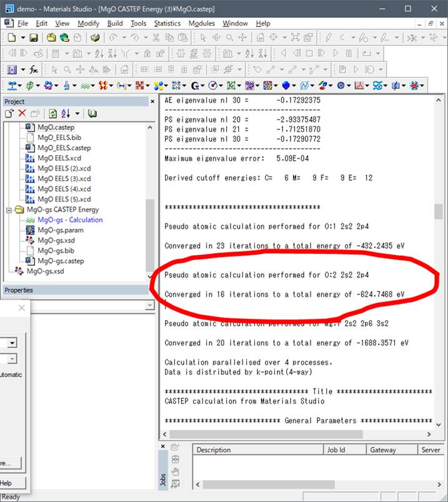Click the bottom icon in Jobs pane sidebar

tap(176, 484)
